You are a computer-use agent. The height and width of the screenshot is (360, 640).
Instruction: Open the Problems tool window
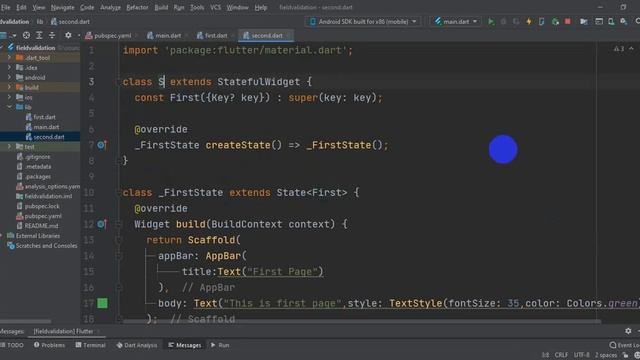pos(49,345)
